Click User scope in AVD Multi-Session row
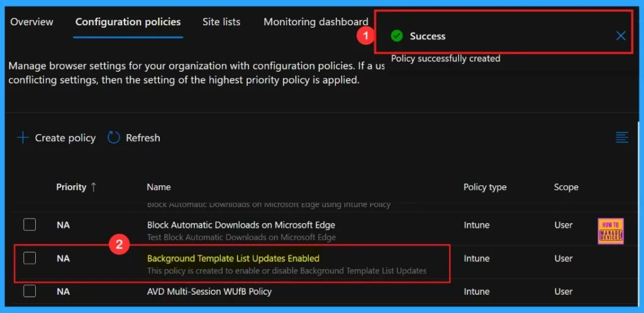 [563, 292]
